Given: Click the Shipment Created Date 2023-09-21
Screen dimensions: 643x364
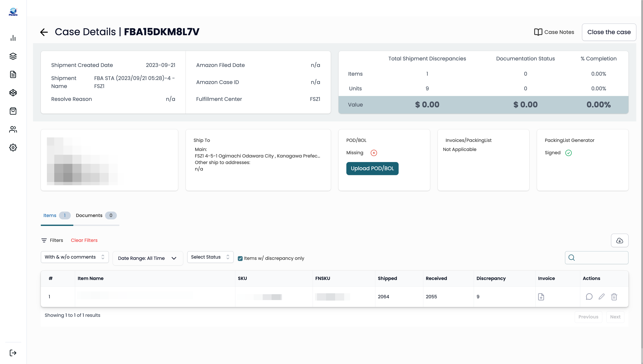Looking at the screenshot, I should 160,65.
